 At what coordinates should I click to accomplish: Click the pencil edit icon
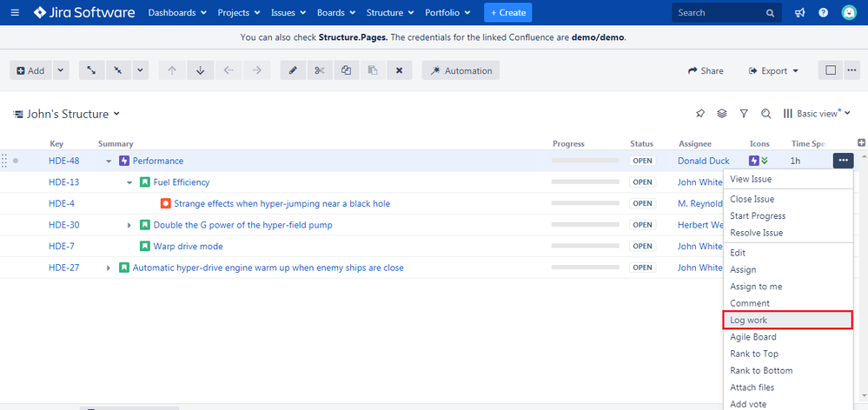tap(294, 70)
